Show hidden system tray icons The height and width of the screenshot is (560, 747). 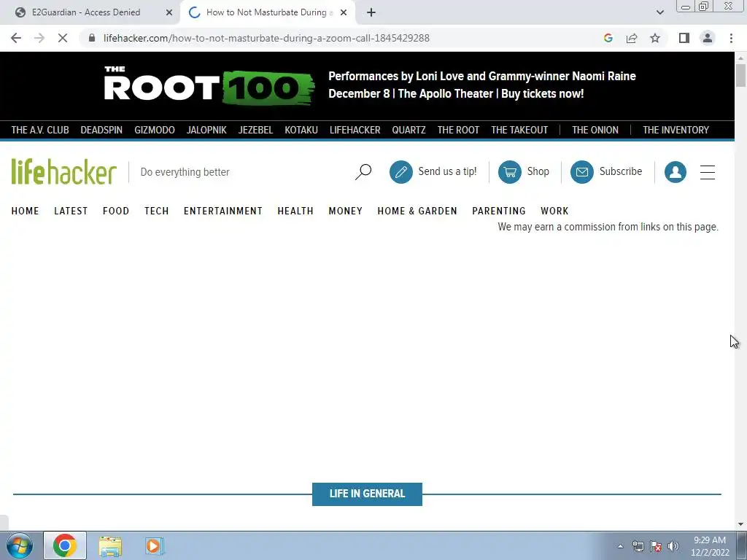point(620,546)
